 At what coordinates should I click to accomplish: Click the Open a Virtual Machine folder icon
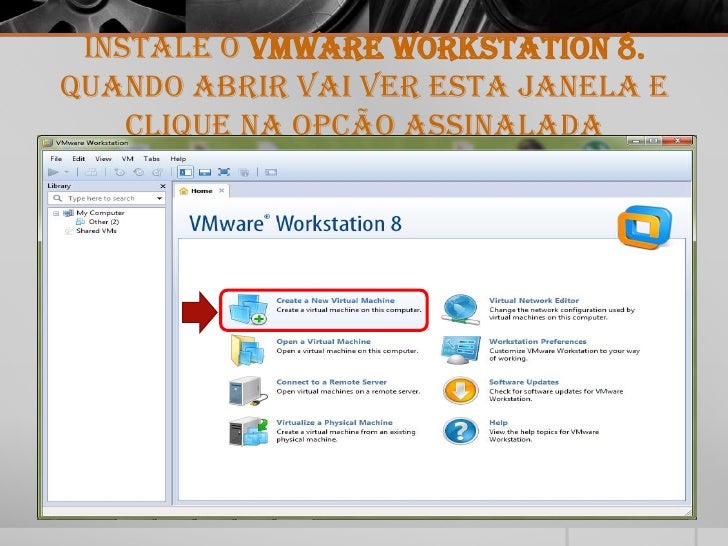tap(249, 351)
